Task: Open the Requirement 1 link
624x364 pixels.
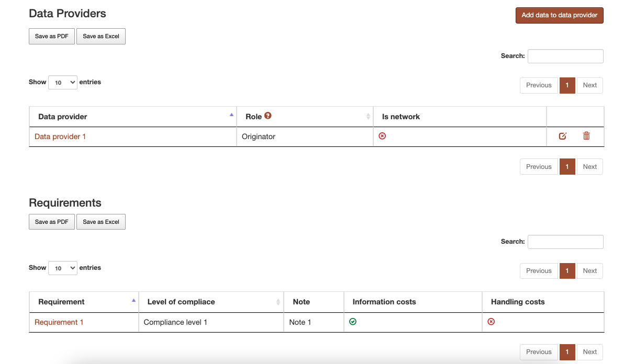Action: [59, 322]
